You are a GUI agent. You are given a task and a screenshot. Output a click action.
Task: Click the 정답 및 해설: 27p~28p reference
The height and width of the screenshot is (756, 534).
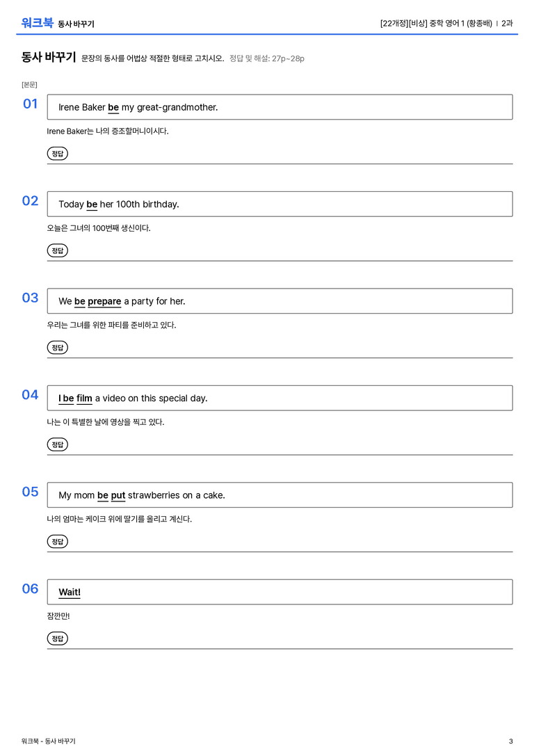tap(266, 58)
